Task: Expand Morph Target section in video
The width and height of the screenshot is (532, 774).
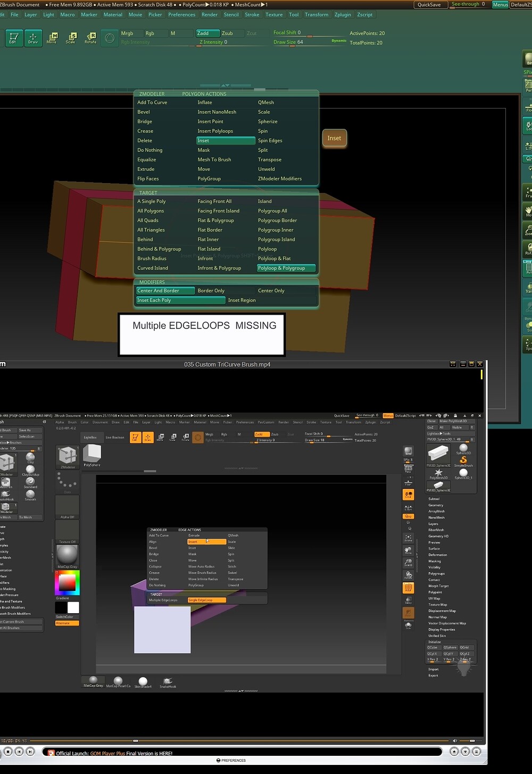Action: [438, 586]
